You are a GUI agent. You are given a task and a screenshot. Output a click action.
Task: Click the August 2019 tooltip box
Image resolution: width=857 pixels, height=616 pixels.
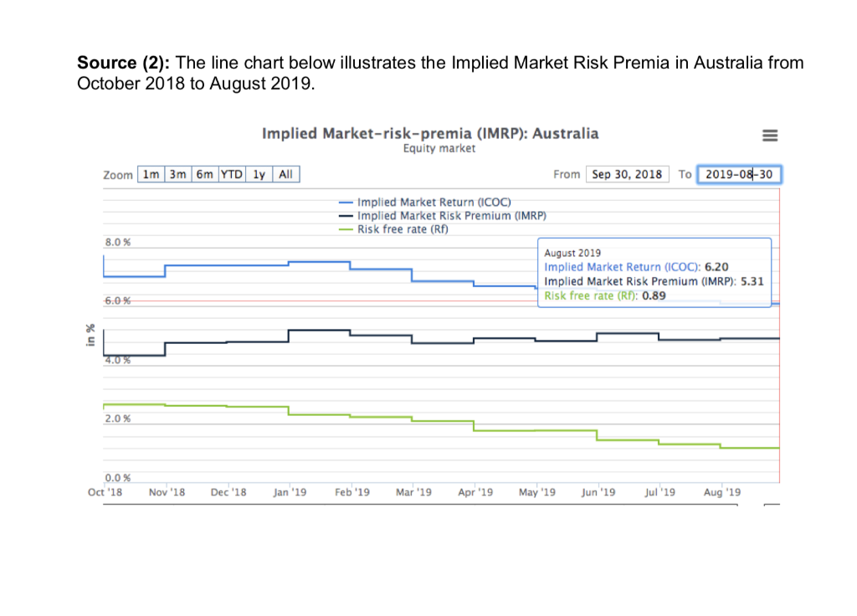point(654,275)
